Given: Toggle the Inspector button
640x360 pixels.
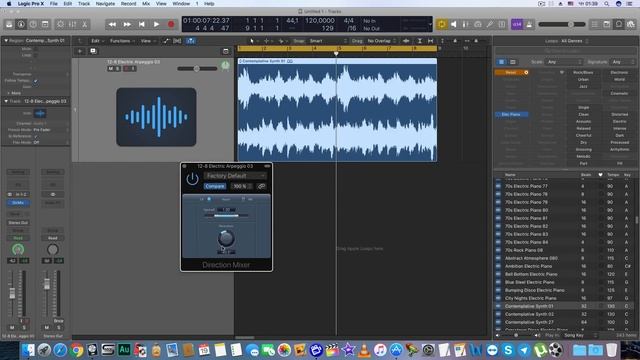Looking at the screenshot, I should (x=21, y=24).
